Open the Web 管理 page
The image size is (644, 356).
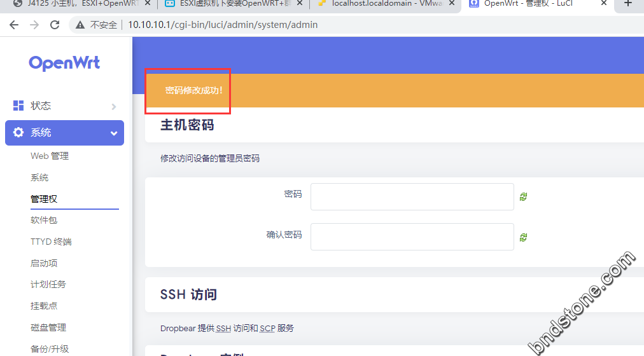click(50, 156)
